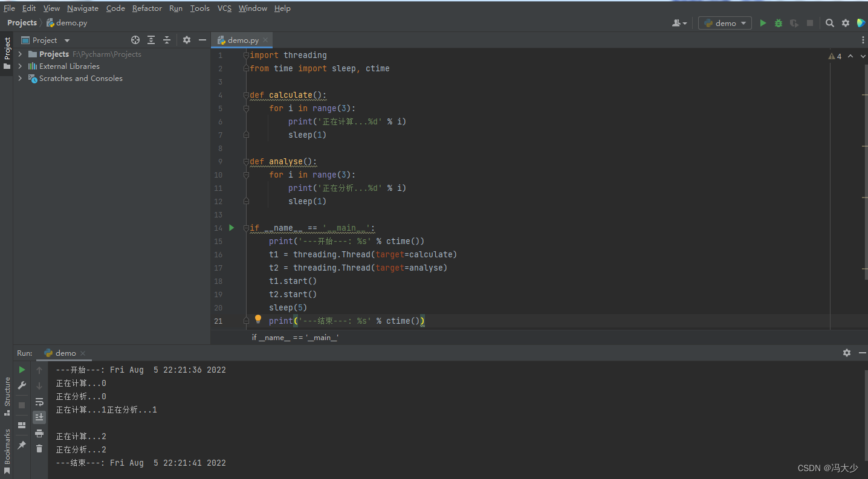This screenshot has height=479, width=868.
Task: Clear console output with trash icon
Action: [x=39, y=449]
